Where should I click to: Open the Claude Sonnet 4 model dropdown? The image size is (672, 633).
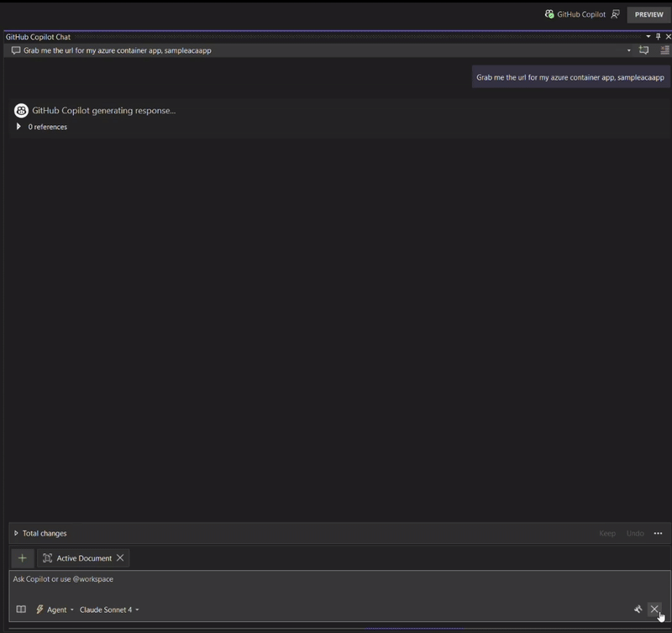(x=108, y=609)
